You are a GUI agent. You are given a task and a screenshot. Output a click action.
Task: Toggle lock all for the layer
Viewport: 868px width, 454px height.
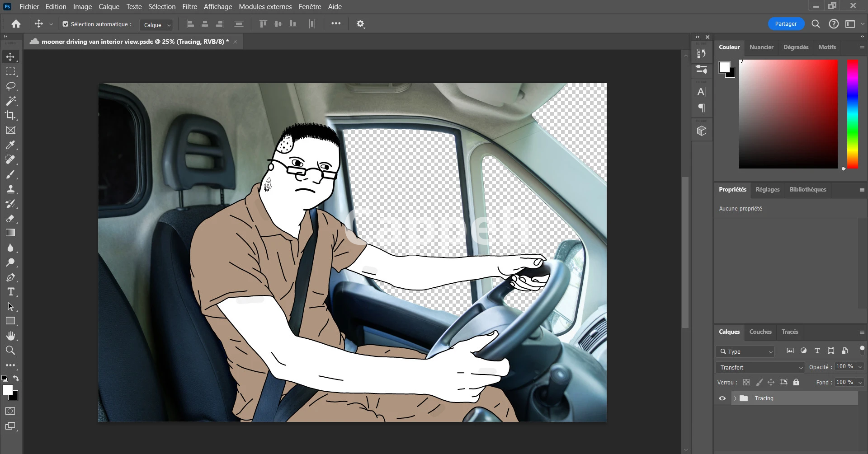(796, 382)
